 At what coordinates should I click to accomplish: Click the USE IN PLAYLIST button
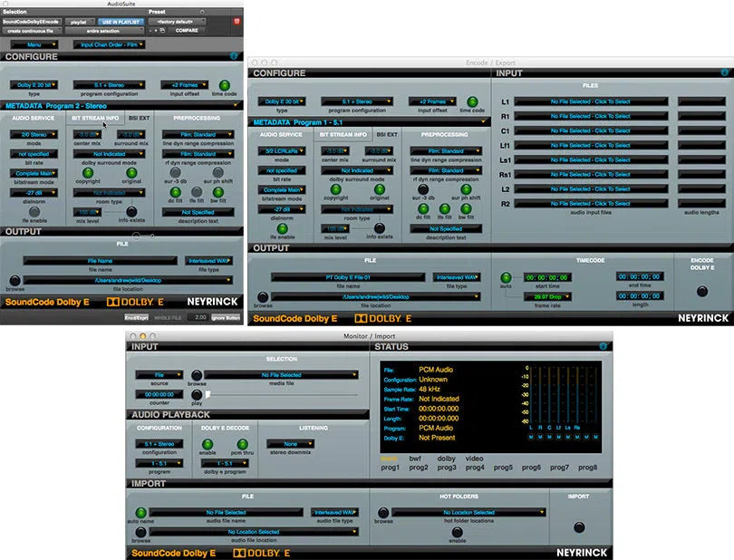point(120,21)
